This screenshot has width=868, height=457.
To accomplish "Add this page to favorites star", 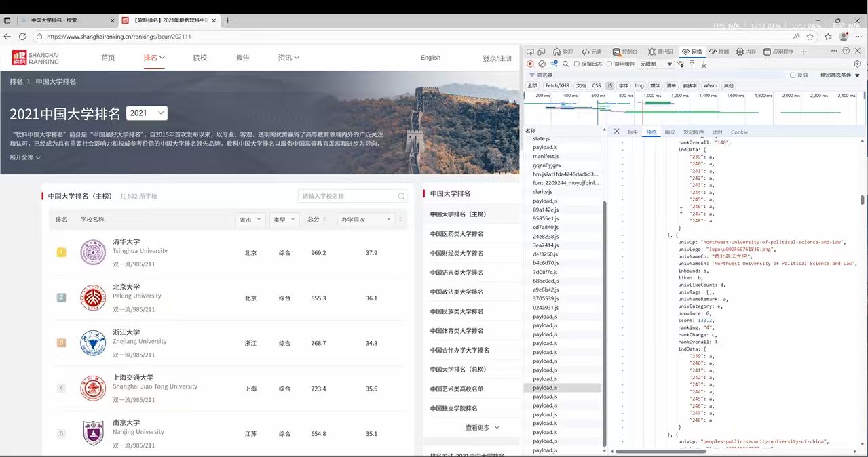I will (810, 37).
